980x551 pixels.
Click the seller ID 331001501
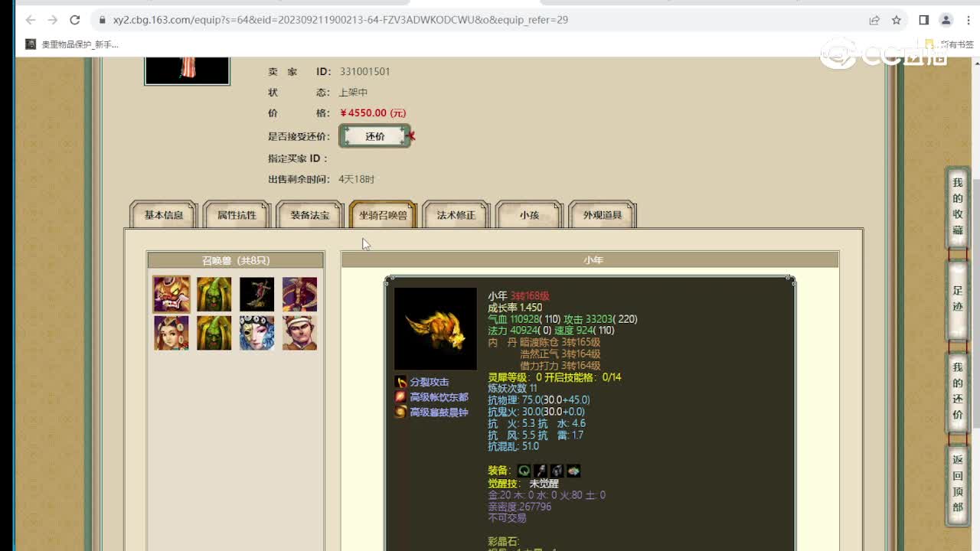(x=365, y=71)
